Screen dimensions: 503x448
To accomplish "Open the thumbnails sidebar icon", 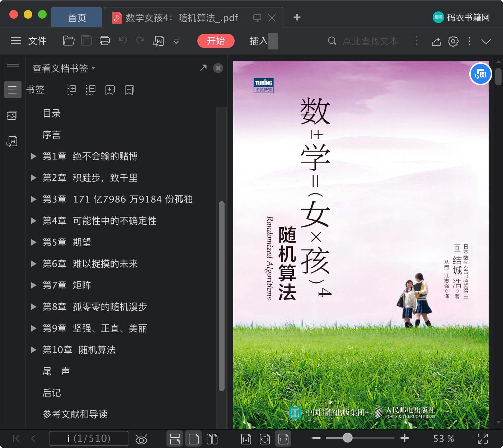I will coord(12,115).
